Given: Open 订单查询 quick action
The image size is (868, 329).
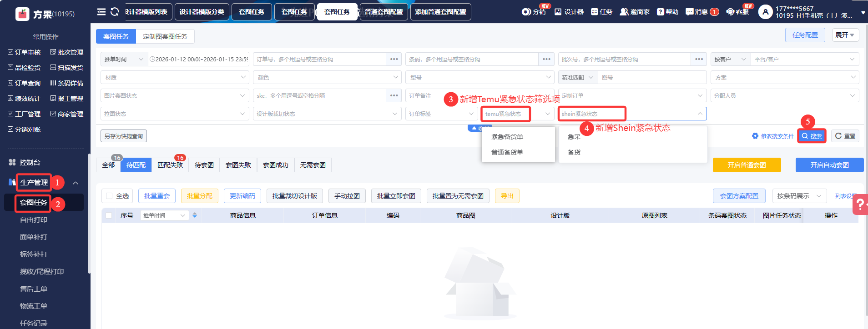Looking at the screenshot, I should pyautogui.click(x=24, y=83).
